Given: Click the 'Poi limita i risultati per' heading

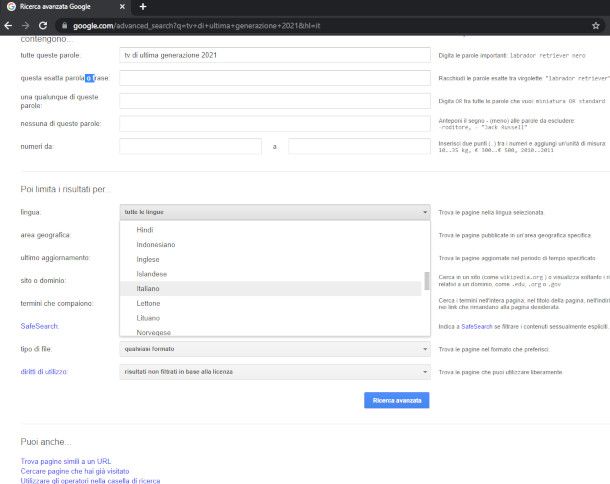Looking at the screenshot, I should click(x=63, y=189).
